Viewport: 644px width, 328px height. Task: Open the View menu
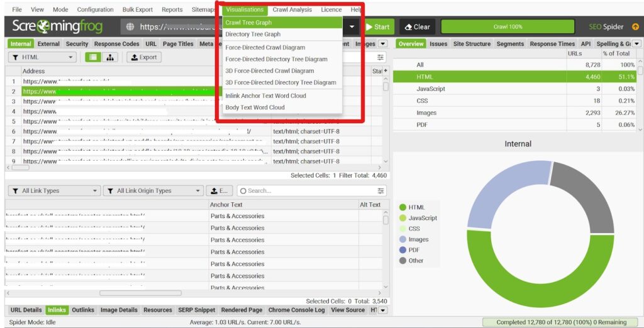[x=37, y=9]
